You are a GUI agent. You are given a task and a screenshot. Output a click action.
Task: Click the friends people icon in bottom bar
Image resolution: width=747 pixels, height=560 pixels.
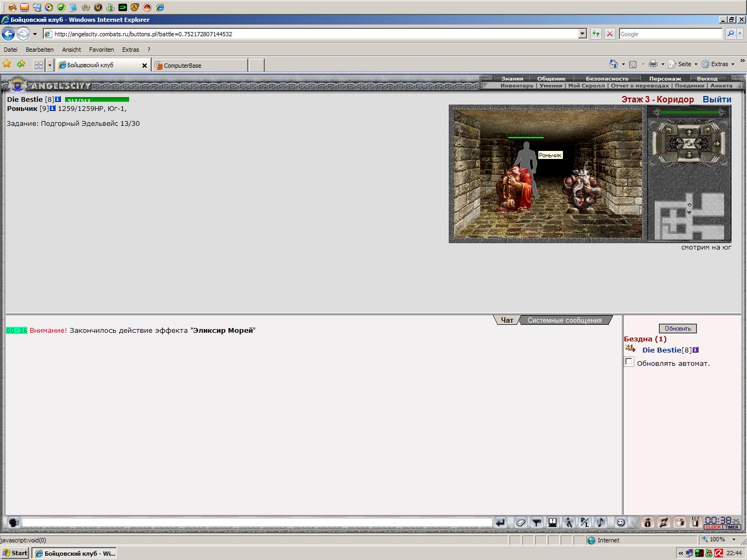point(680,523)
